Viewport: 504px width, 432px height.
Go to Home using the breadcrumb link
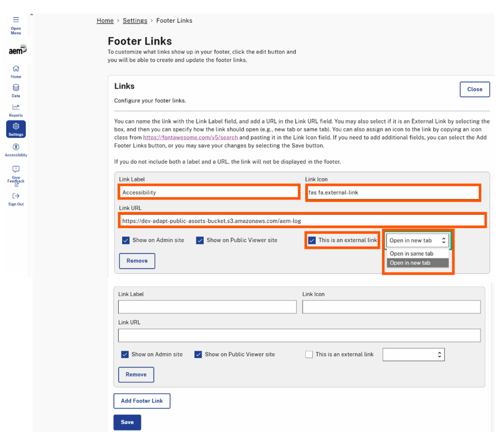(x=105, y=21)
